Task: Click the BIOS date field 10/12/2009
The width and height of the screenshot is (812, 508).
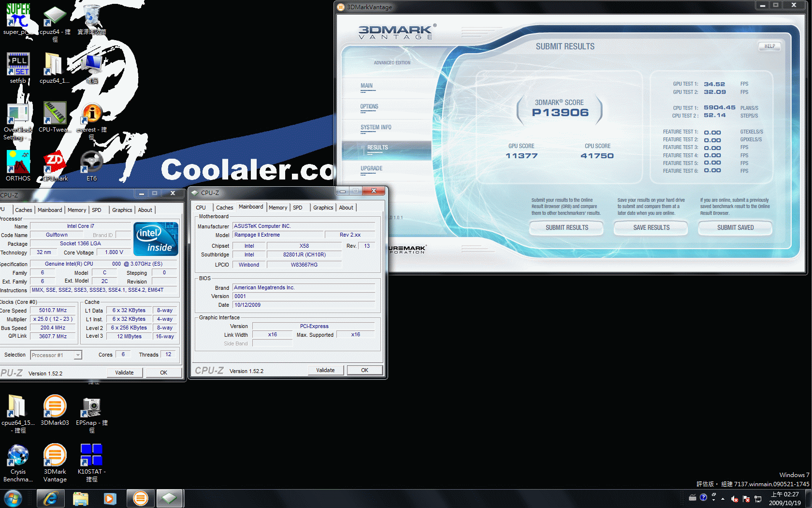Action: coord(304,305)
